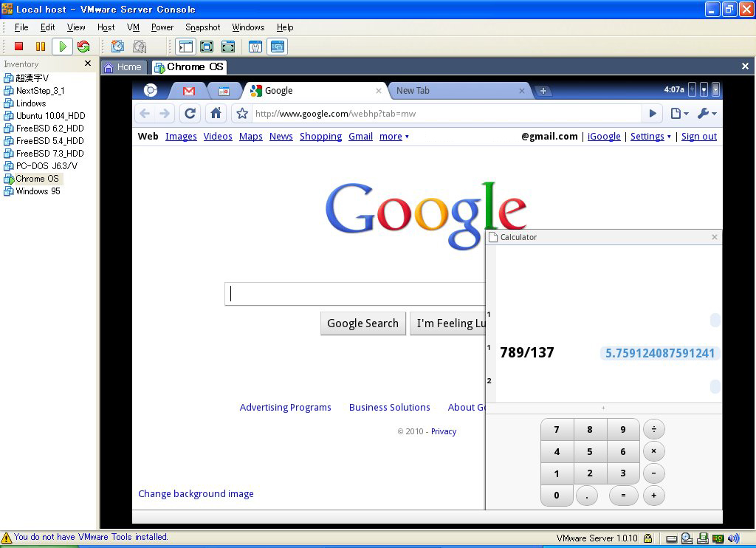756x548 pixels.
Task: Go back in the Chrome browser
Action: pyautogui.click(x=144, y=113)
